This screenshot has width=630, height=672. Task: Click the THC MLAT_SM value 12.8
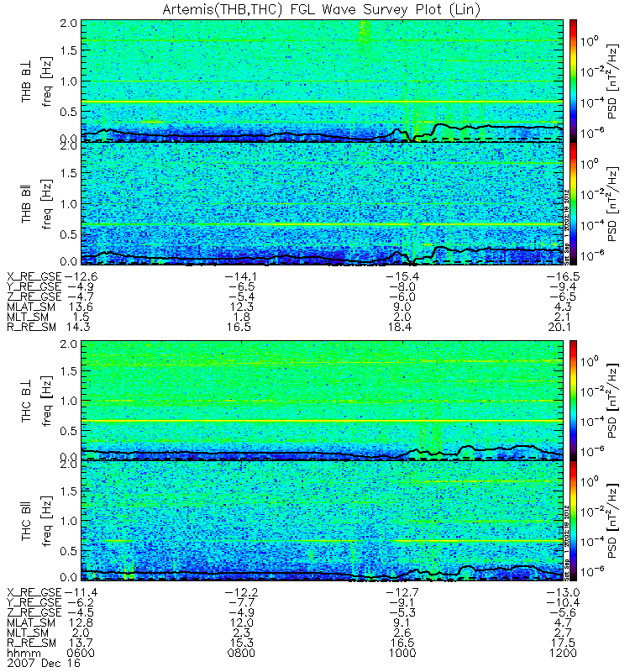point(81,622)
